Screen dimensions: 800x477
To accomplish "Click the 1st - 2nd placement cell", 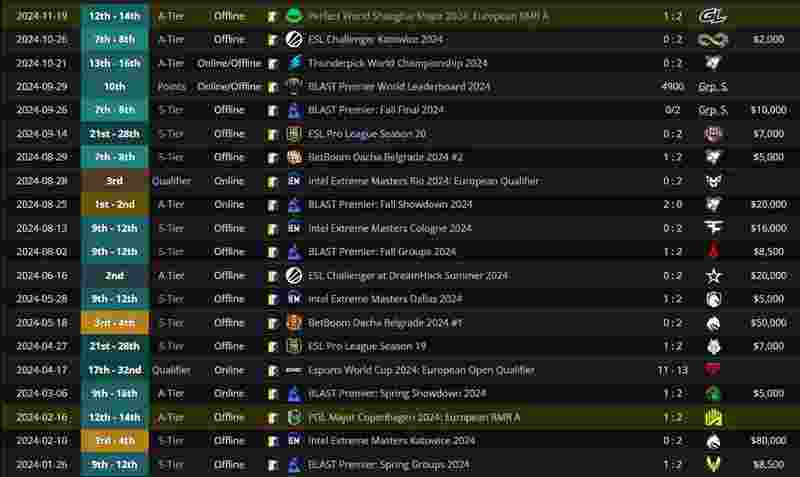I will coord(115,204).
